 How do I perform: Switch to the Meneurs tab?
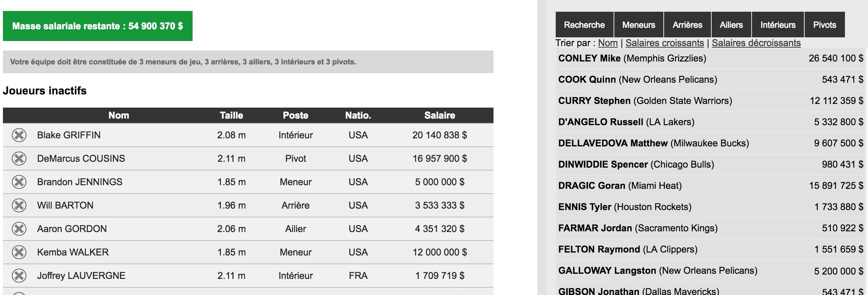(638, 25)
